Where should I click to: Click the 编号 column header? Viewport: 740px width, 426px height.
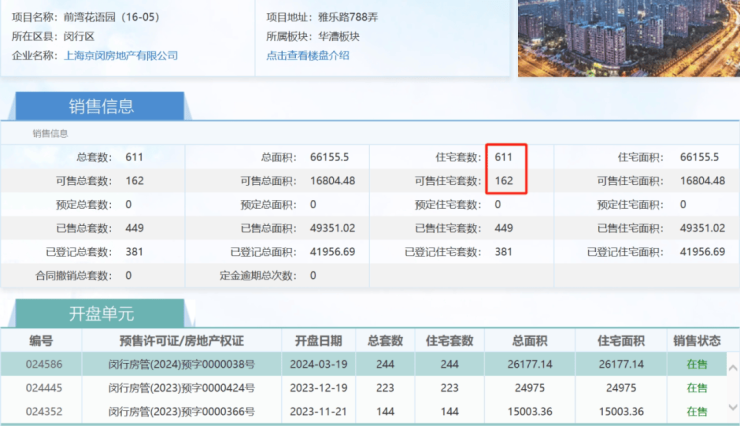(x=40, y=341)
